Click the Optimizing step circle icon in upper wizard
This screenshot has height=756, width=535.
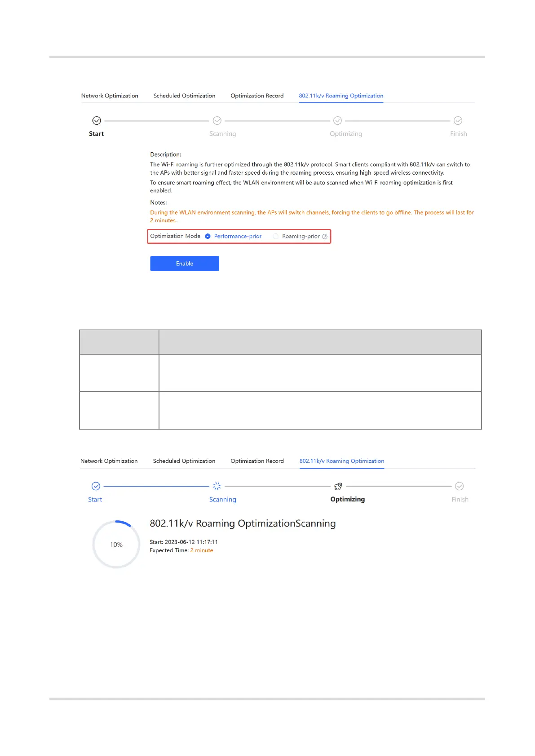point(337,120)
